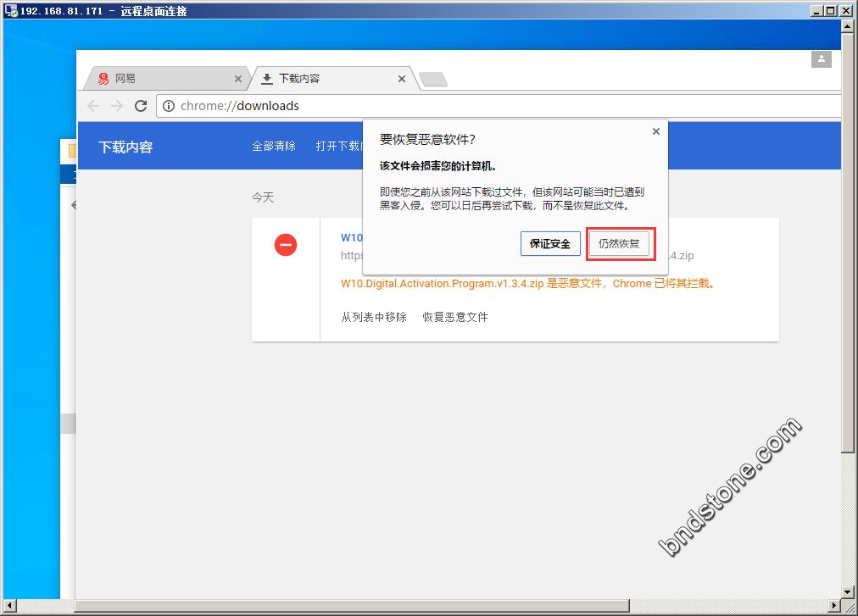Select the 下载内容 tab
The width and height of the screenshot is (858, 616).
click(322, 79)
